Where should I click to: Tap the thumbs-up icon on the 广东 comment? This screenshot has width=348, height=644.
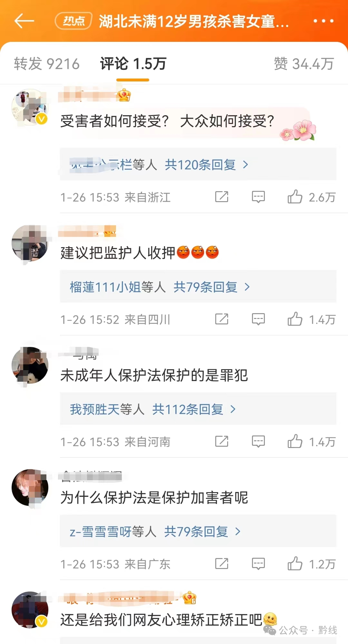click(295, 564)
